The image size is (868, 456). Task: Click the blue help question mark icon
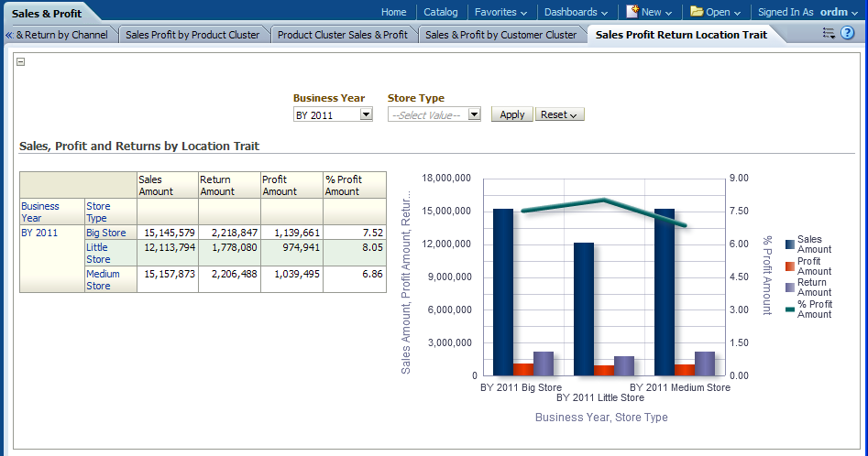849,34
